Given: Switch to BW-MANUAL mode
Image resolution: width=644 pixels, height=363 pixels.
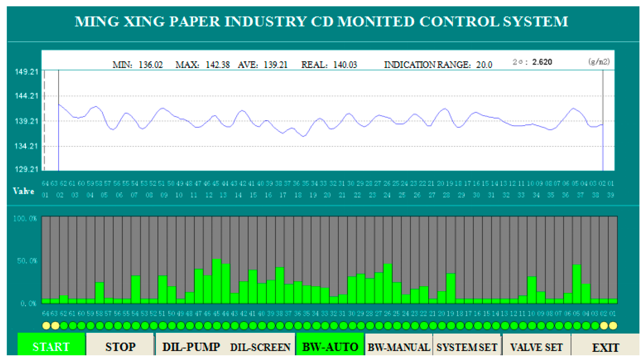Looking at the screenshot, I should point(399,347).
